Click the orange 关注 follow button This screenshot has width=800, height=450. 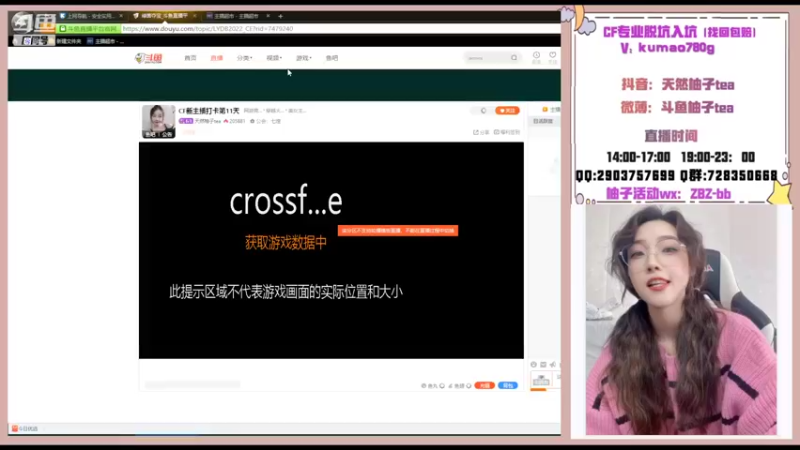pos(507,111)
